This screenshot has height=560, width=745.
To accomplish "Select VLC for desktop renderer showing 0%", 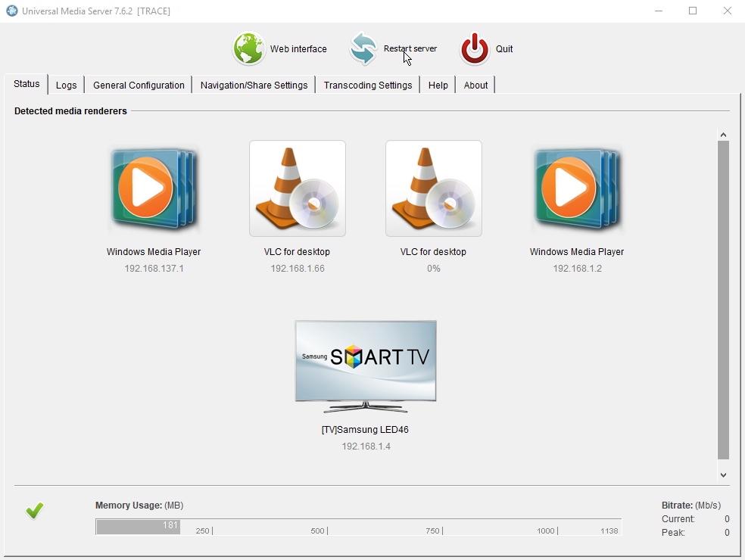I will tap(434, 188).
